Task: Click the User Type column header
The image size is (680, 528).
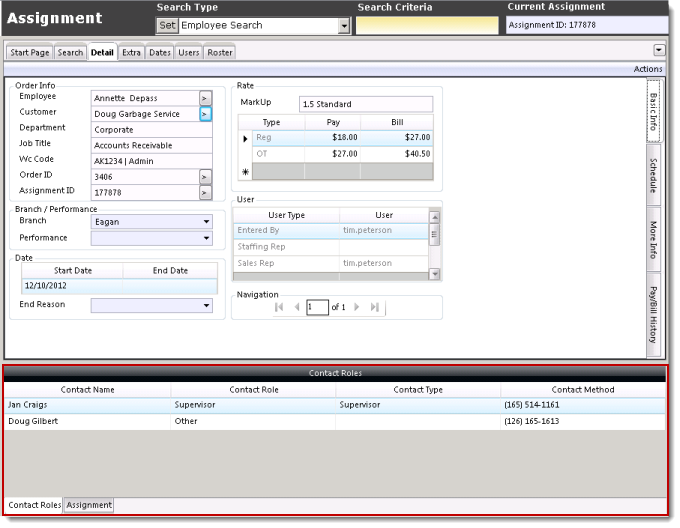Action: [x=286, y=215]
